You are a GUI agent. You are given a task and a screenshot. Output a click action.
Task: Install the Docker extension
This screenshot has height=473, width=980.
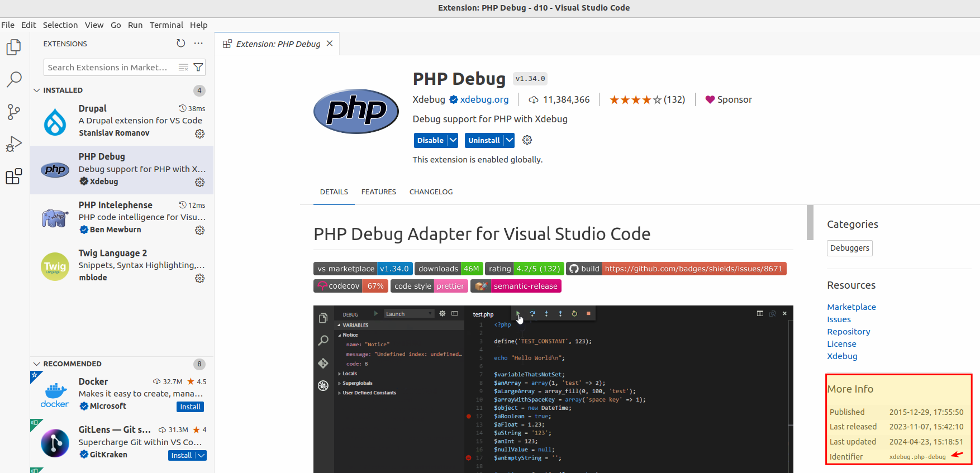tap(191, 407)
